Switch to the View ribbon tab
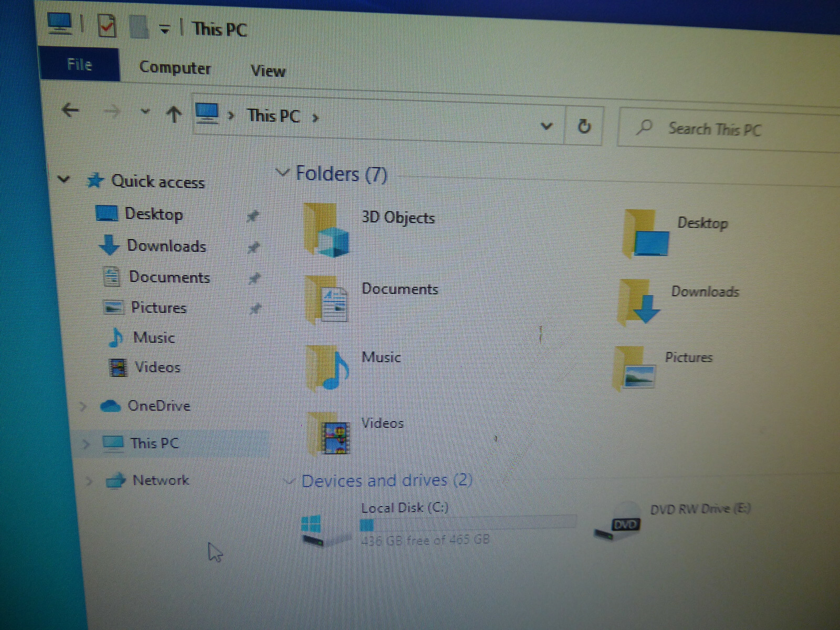The width and height of the screenshot is (840, 630). [268, 71]
